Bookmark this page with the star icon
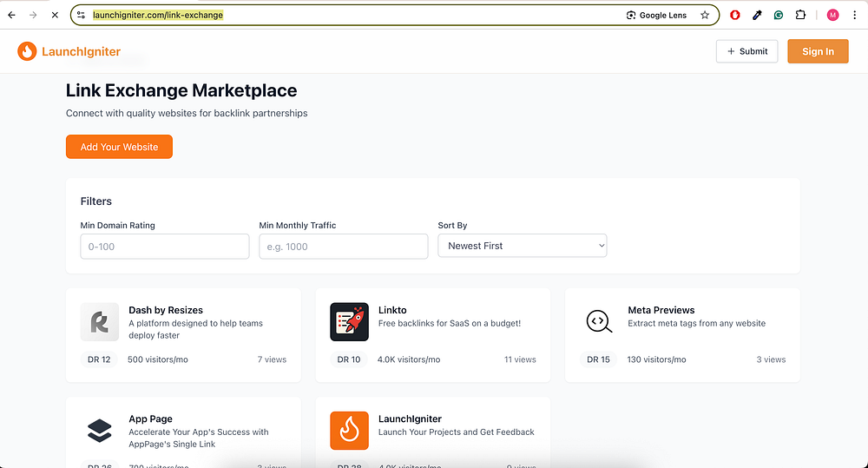This screenshot has width=868, height=468. pyautogui.click(x=705, y=15)
